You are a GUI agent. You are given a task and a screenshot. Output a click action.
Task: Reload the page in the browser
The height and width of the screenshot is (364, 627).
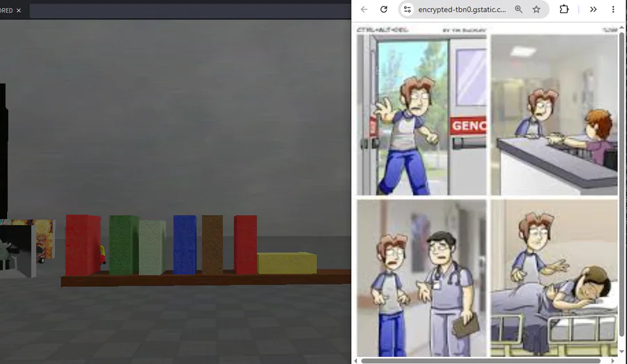383,10
